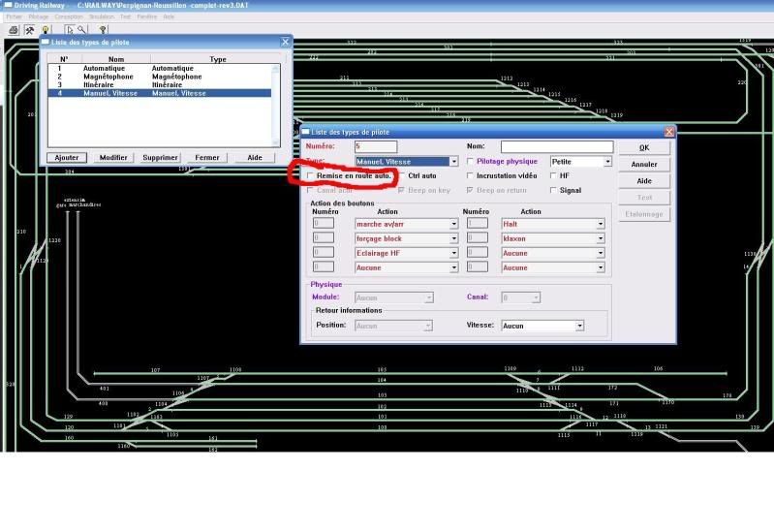Screen dimensions: 774x532
Task: Enable the Remise en route auto checkbox
Action: pos(310,176)
